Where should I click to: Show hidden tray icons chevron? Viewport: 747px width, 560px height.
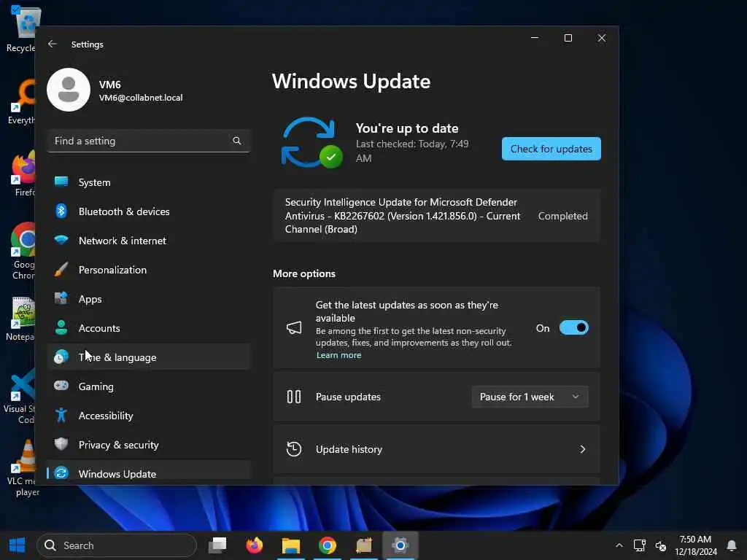[619, 545]
